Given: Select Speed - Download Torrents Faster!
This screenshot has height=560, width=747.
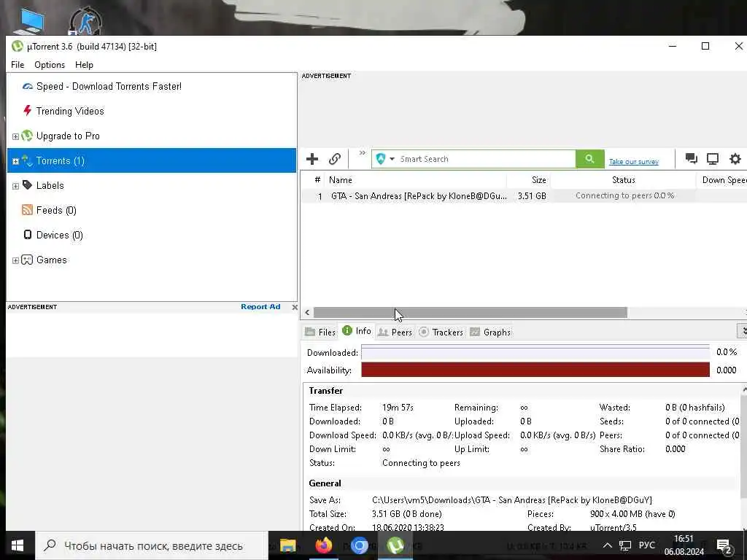Looking at the screenshot, I should (x=109, y=86).
